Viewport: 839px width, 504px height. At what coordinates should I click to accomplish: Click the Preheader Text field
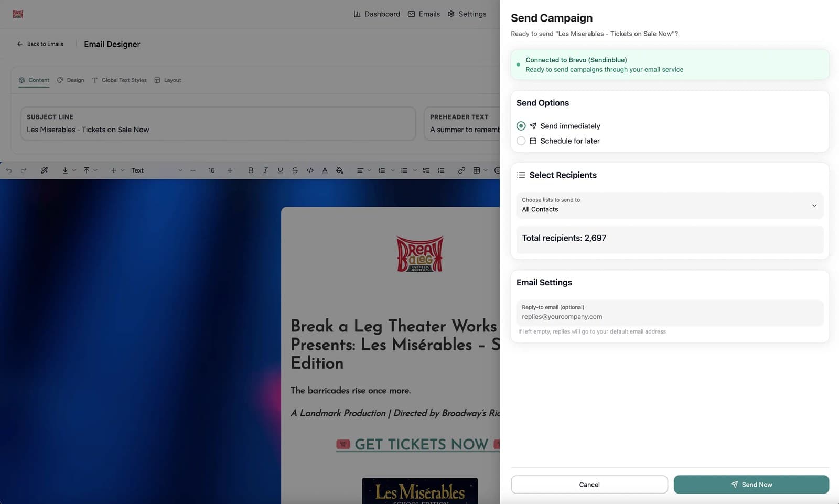tap(462, 124)
